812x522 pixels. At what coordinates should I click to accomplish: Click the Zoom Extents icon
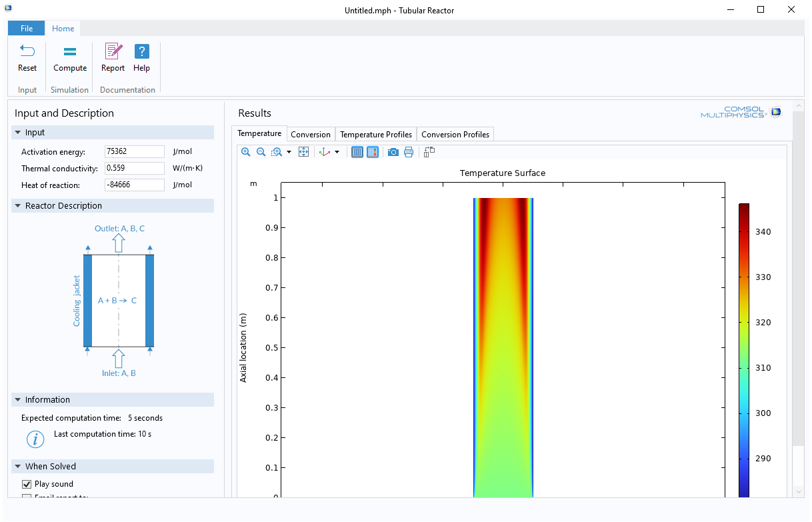tap(303, 152)
